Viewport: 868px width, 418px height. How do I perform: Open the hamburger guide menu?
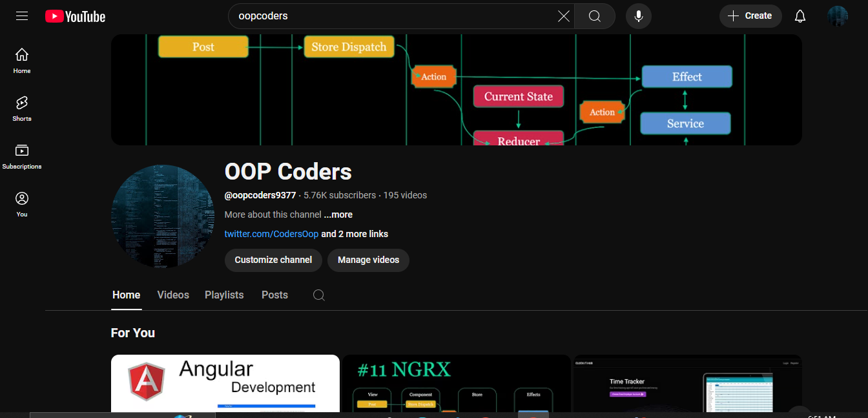pyautogui.click(x=22, y=16)
